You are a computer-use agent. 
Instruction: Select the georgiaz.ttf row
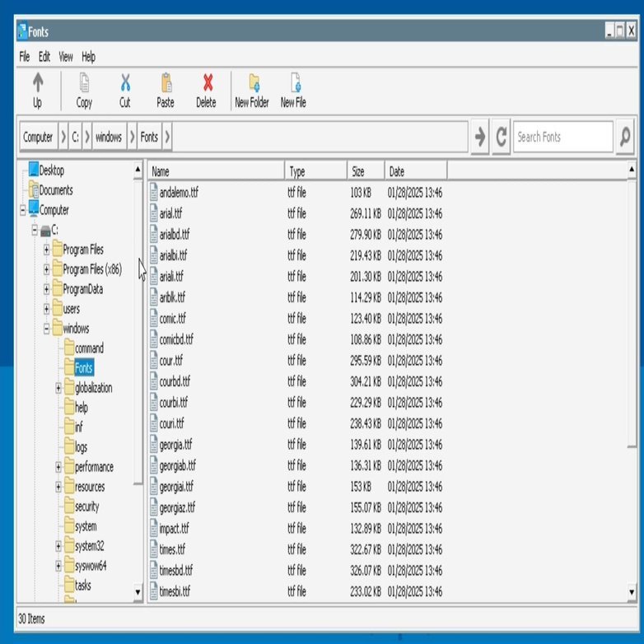coord(296,507)
